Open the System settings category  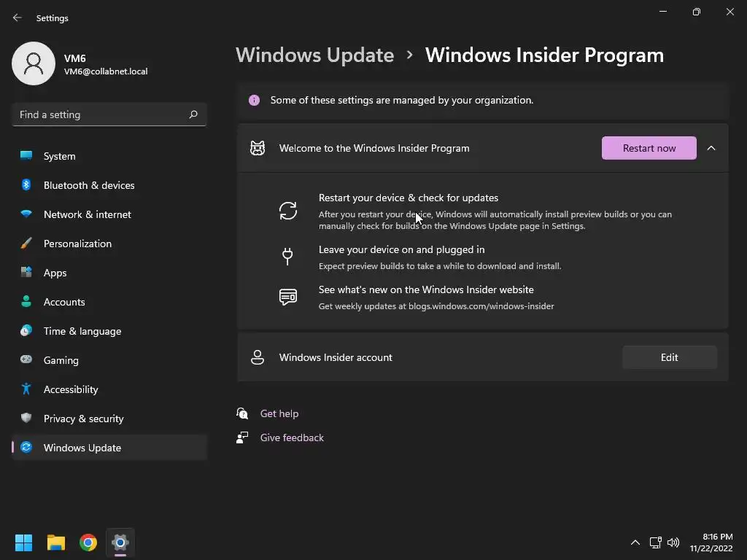pyautogui.click(x=59, y=156)
